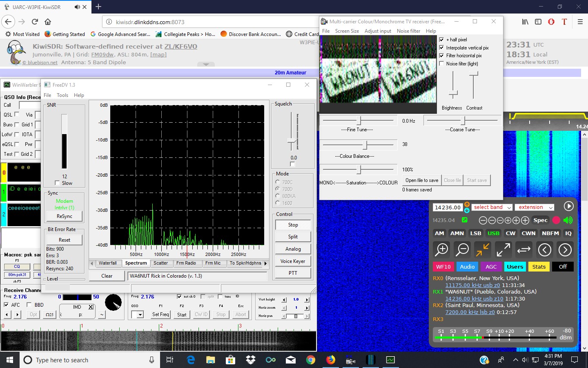Toggle the AFC checkbox in WinWarbler

point(6,305)
